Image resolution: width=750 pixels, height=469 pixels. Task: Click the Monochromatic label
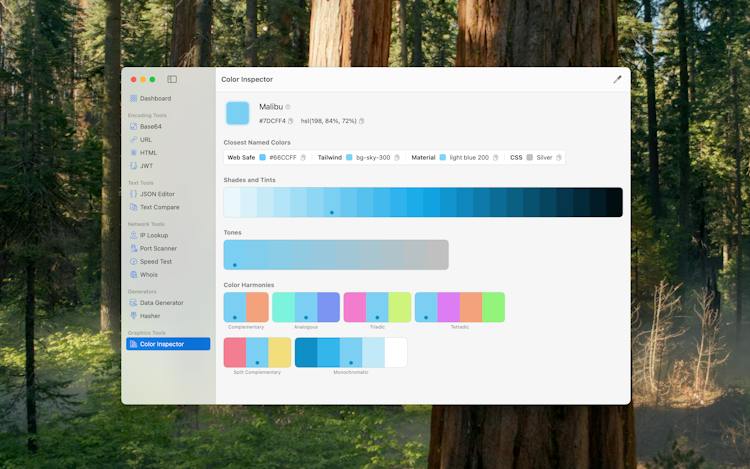[351, 372]
